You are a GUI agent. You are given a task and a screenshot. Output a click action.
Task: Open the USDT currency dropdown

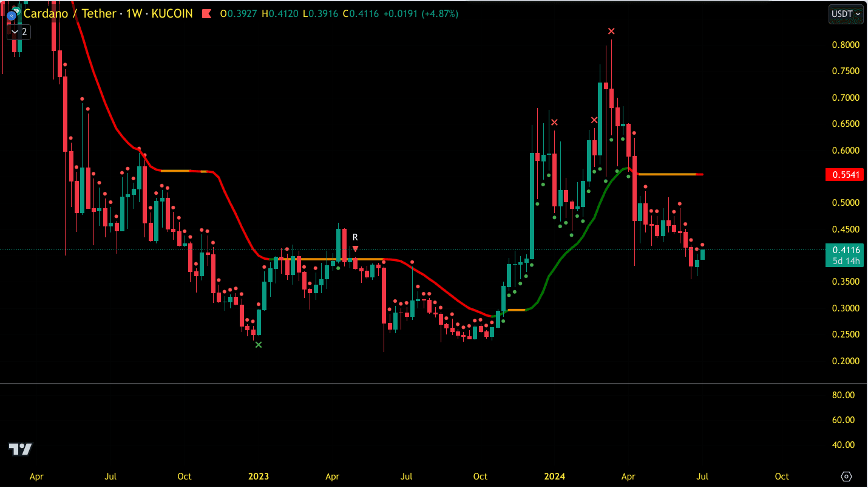click(x=846, y=14)
